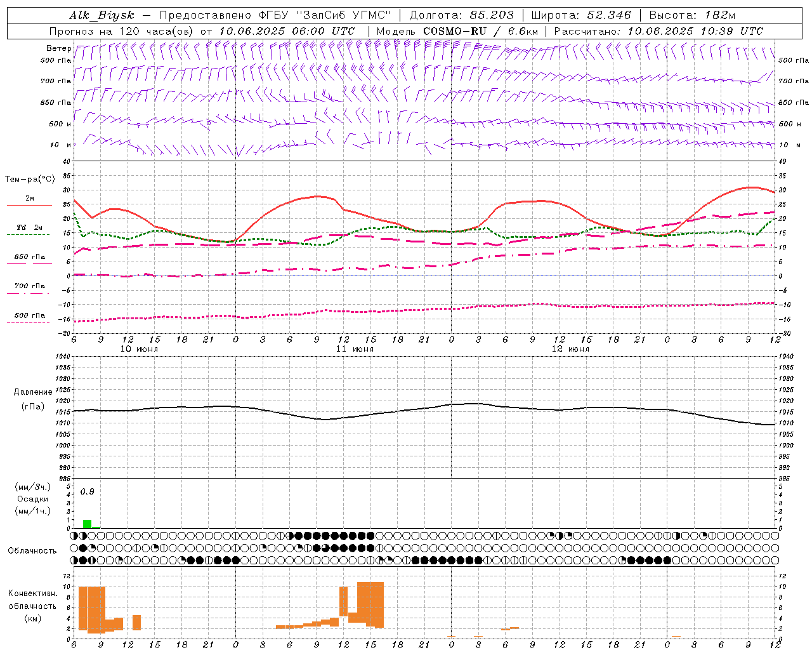Click the tall green precipitation bar
This screenshot has width=812, height=650.
(87, 524)
